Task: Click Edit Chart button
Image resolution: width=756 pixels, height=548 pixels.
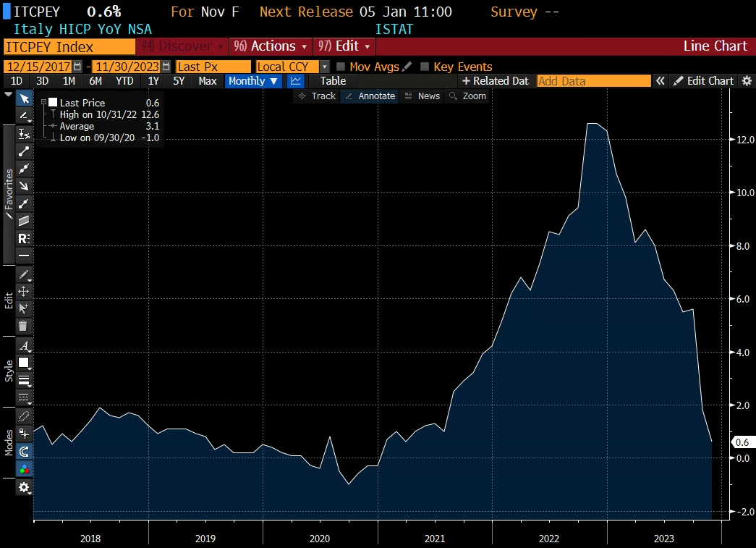Action: tap(703, 81)
